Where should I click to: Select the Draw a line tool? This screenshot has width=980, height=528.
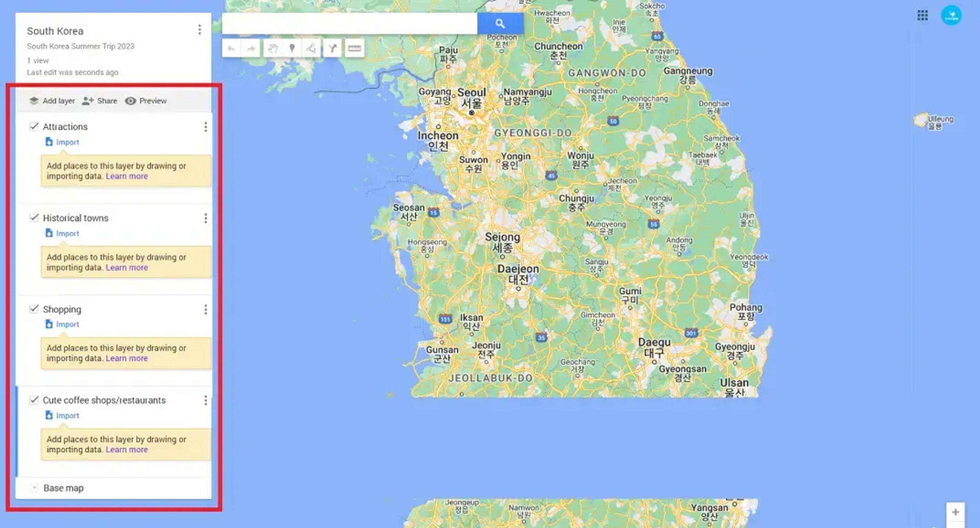(x=311, y=48)
